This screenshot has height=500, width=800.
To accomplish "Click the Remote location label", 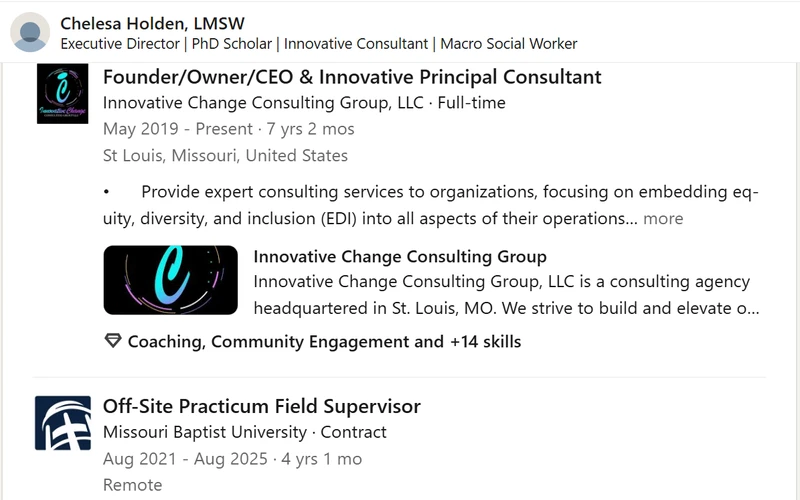I will click(133, 485).
